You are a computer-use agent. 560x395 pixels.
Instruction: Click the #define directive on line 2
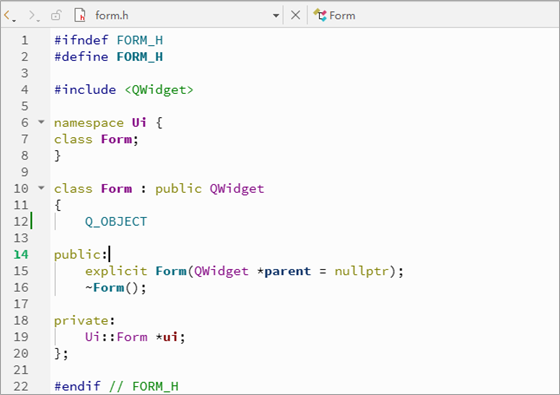[81, 56]
